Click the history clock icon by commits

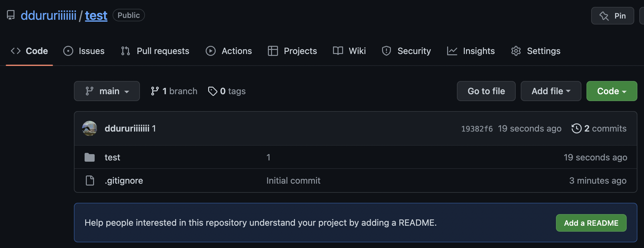(576, 128)
